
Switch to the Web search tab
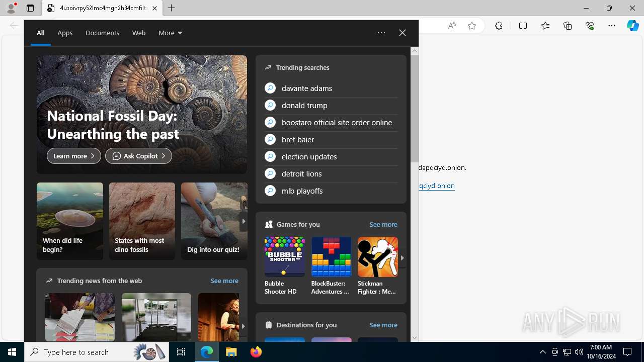pos(139,33)
